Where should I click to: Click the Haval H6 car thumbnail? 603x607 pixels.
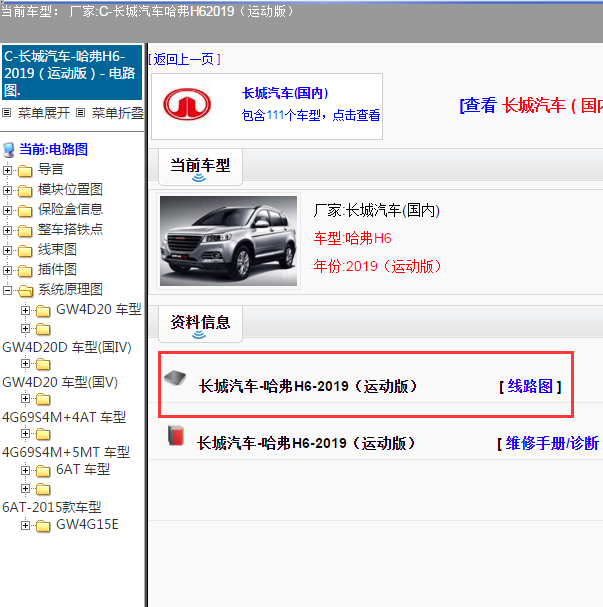228,241
